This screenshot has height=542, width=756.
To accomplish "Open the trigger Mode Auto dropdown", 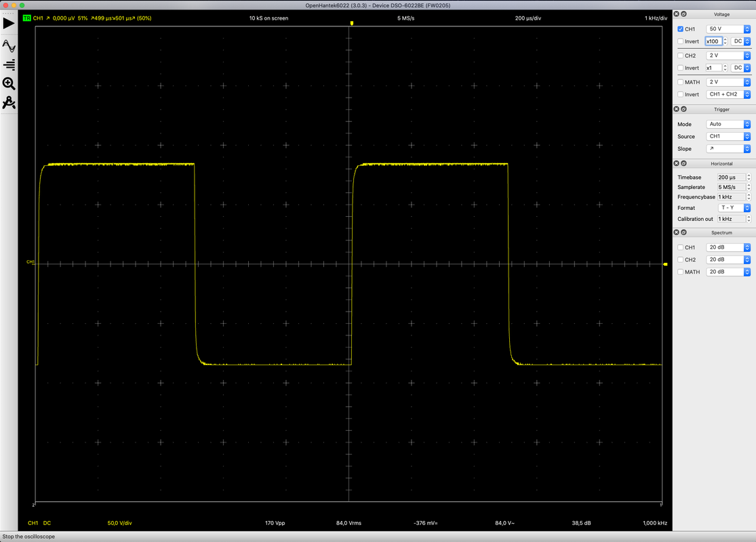I will point(728,124).
